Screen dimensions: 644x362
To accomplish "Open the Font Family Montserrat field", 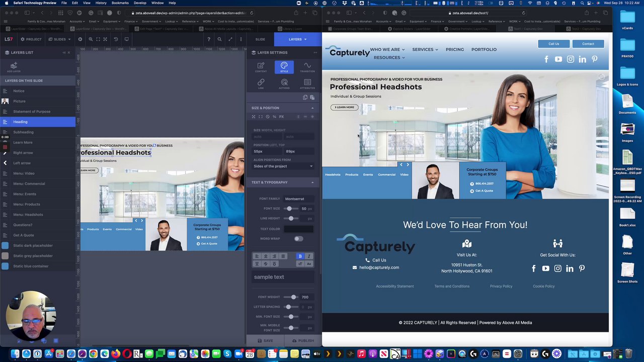I will [x=298, y=199].
